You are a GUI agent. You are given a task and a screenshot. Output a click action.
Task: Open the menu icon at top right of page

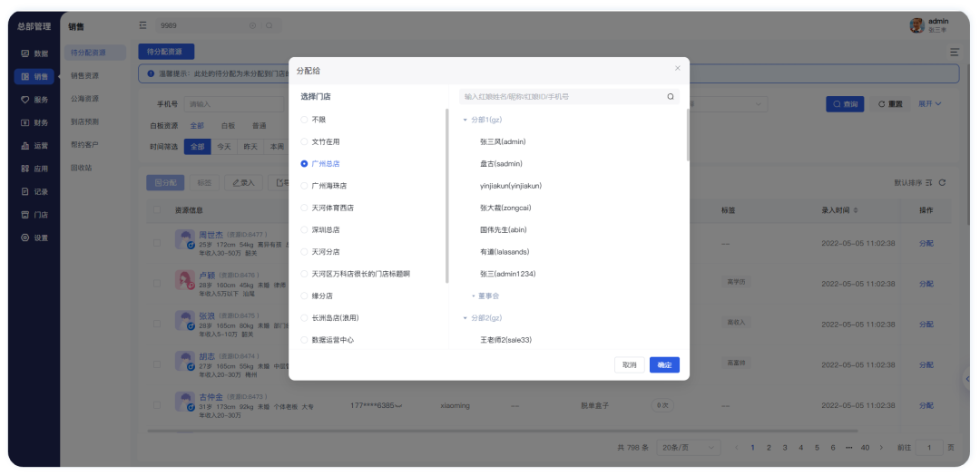click(x=955, y=53)
